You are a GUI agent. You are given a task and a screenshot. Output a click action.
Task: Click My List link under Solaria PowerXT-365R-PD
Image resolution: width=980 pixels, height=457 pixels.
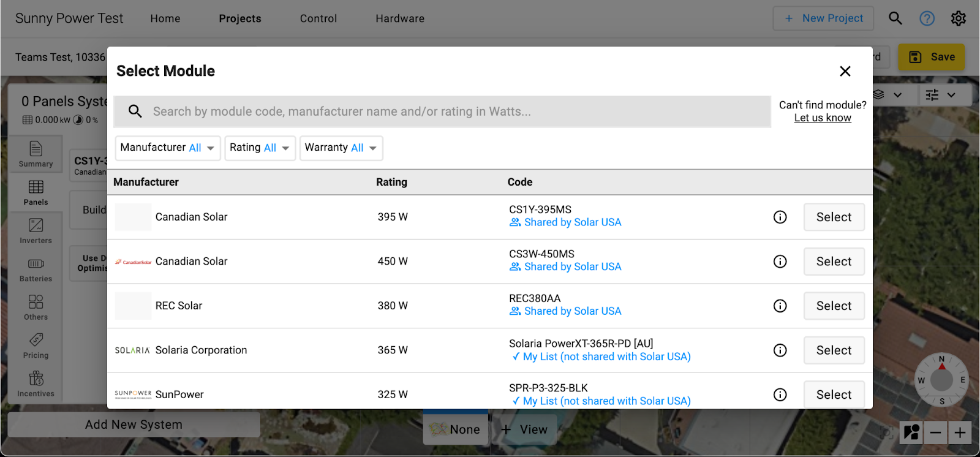tap(601, 357)
